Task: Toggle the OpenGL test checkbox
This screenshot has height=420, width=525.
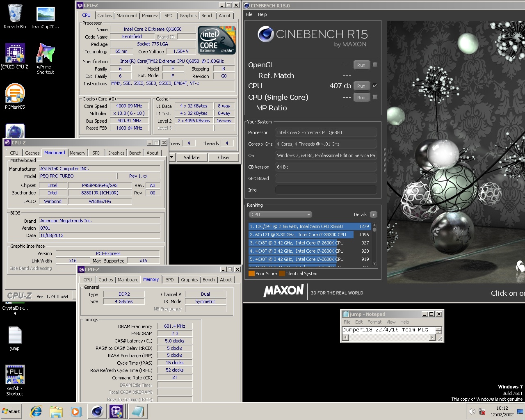Action: [x=375, y=65]
